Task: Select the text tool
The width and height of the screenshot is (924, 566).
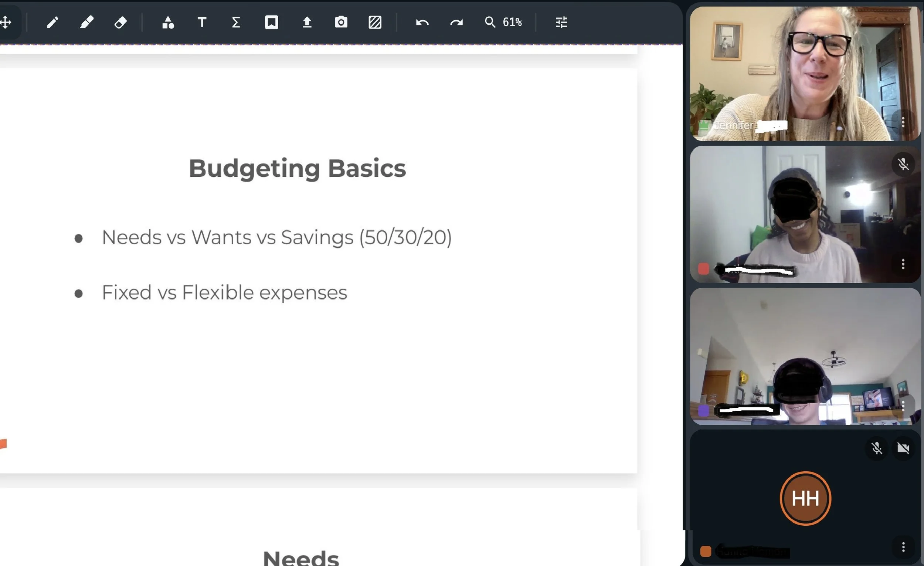Action: click(202, 23)
